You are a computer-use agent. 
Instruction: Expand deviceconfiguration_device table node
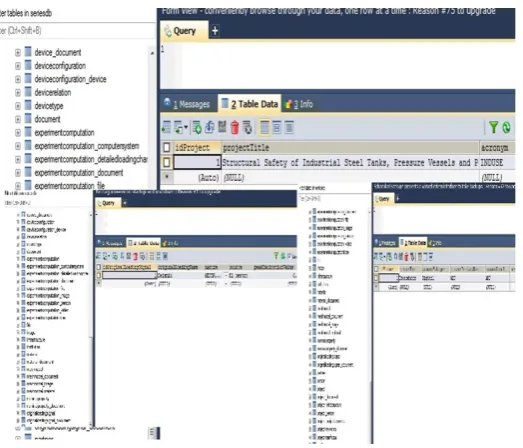click(x=18, y=79)
